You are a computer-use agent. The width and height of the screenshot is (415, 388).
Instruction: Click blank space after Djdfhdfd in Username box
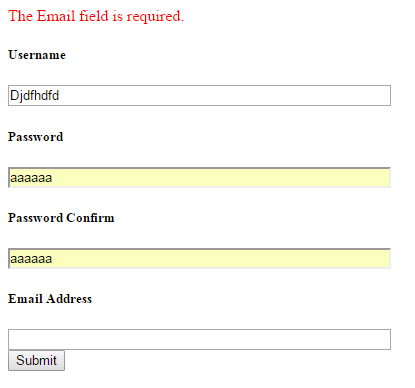click(x=223, y=96)
